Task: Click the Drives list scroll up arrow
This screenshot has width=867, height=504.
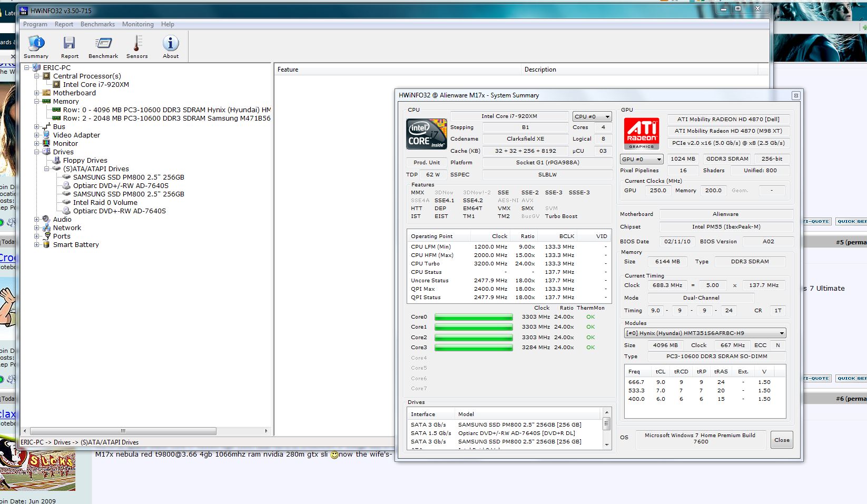Action: point(607,412)
